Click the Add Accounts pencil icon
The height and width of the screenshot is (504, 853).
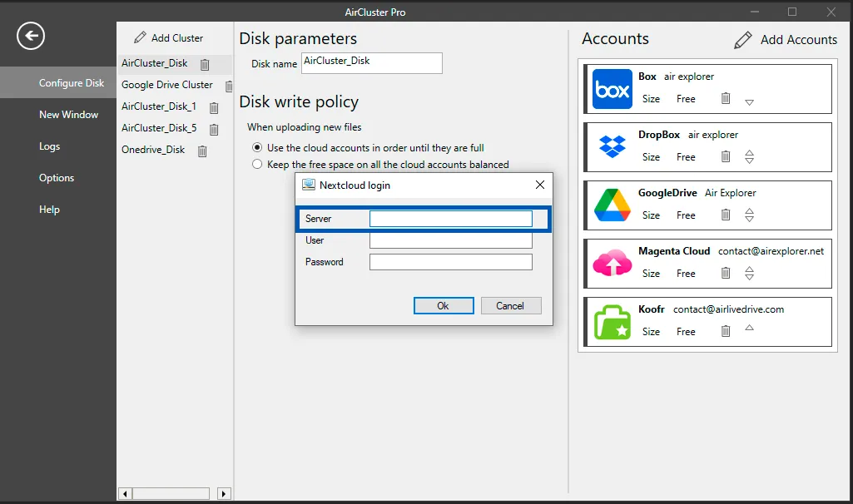pyautogui.click(x=742, y=40)
